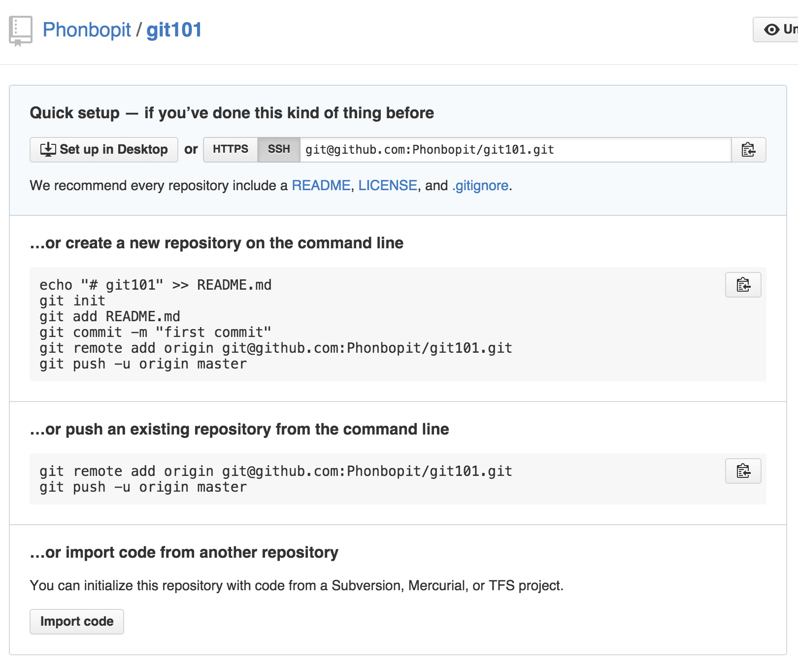Click the clone URL text field

tap(515, 150)
